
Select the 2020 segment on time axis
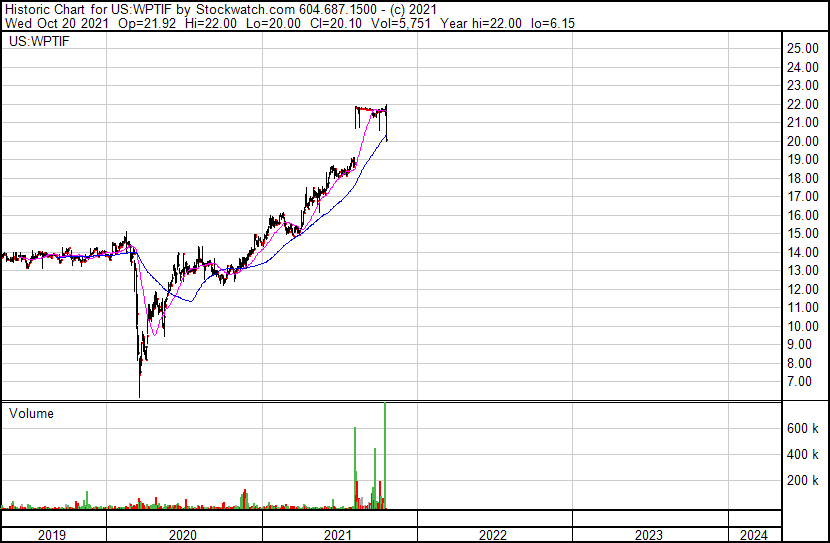coord(183,535)
